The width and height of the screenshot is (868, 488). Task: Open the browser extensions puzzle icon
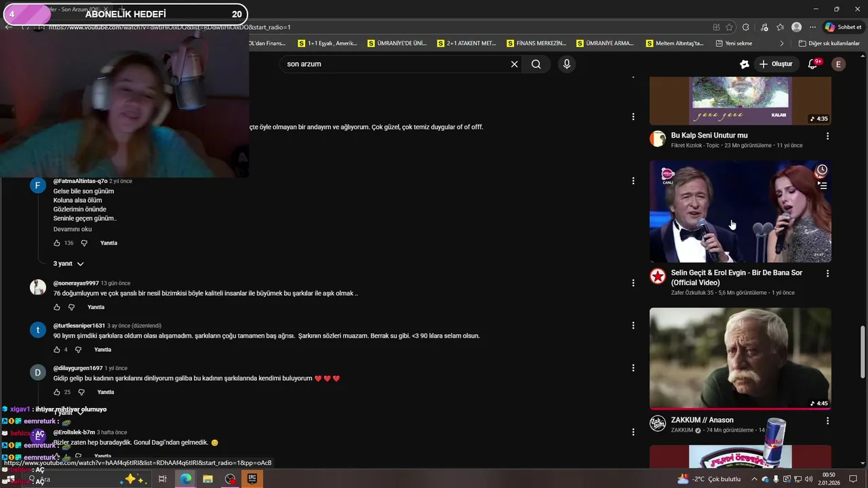point(746,27)
